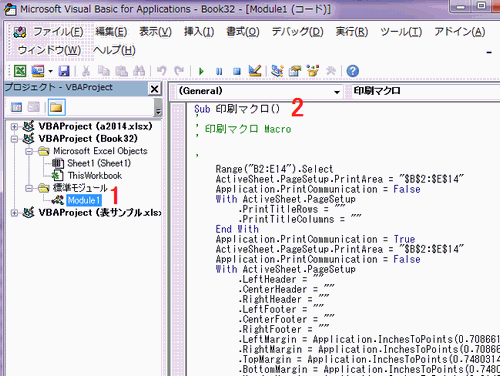The height and width of the screenshot is (376, 500).
Task: Open Visual Basic Help question icon
Action: click(353, 71)
